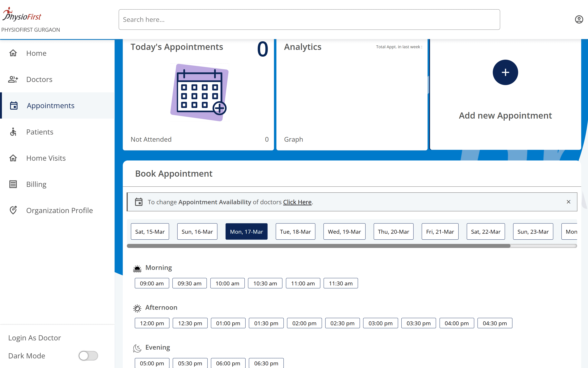Image resolution: width=588 pixels, height=368 pixels.
Task: Click the Organization Profile badge icon
Action: point(13,210)
